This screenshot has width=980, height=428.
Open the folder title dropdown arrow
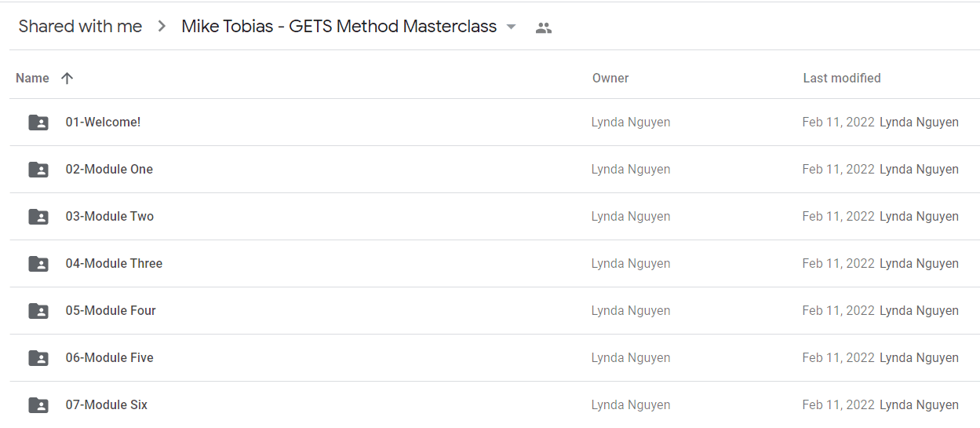pos(512,27)
